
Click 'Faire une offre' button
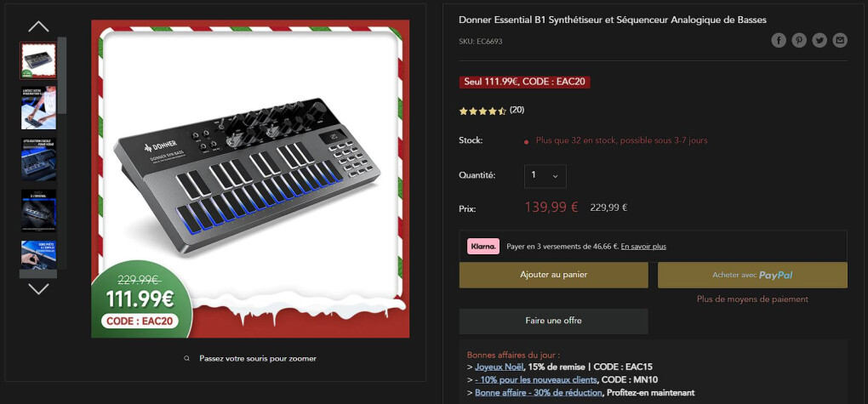[553, 321]
